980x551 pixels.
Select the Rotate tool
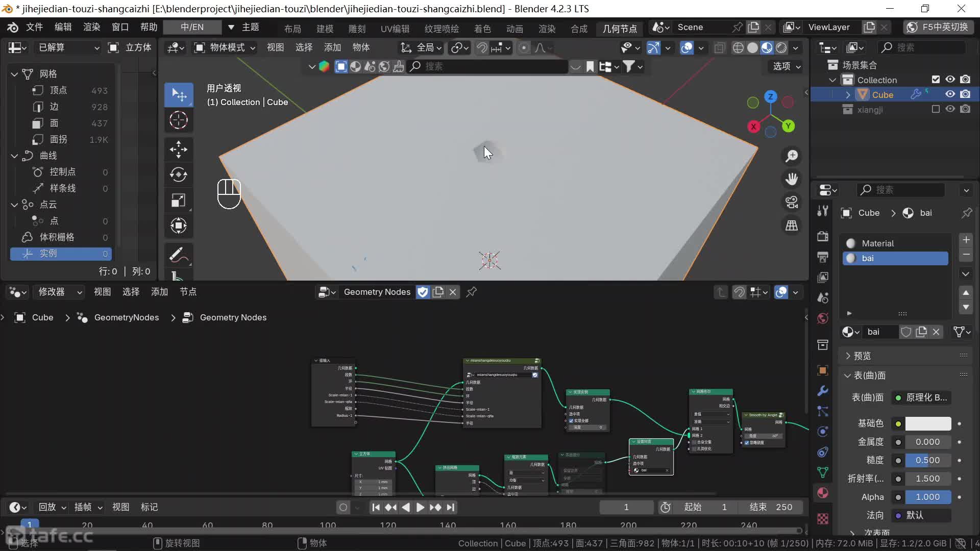click(178, 174)
